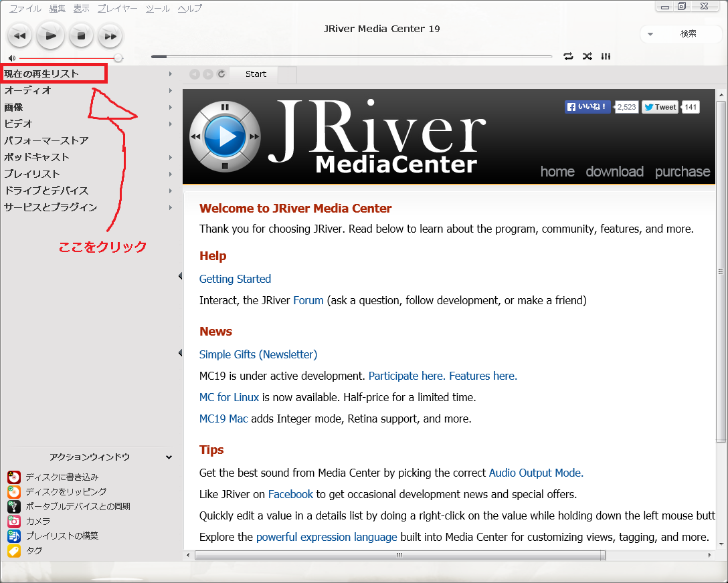
Task: Open the equalizer/DSP bars icon
Action: tap(606, 56)
